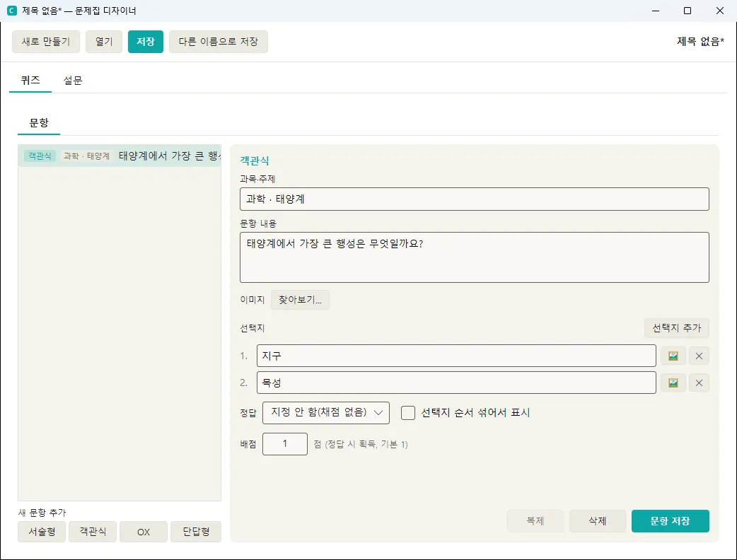
Task: Add a new OX question
Action: (144, 532)
